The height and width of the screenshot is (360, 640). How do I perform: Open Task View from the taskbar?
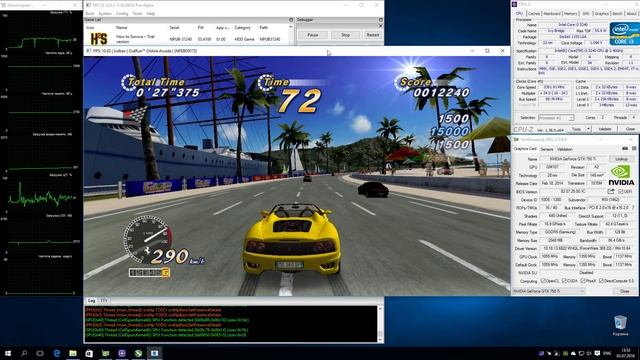point(40,353)
